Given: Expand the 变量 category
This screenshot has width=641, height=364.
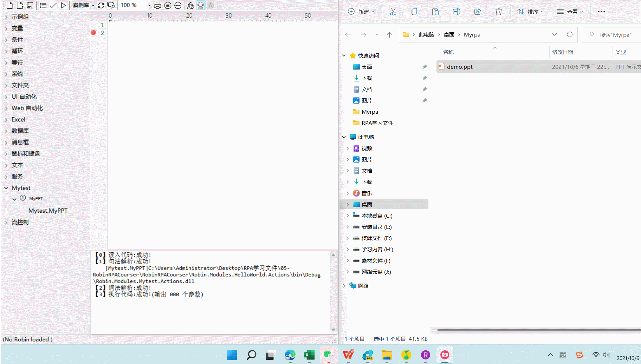Looking at the screenshot, I should [6, 28].
